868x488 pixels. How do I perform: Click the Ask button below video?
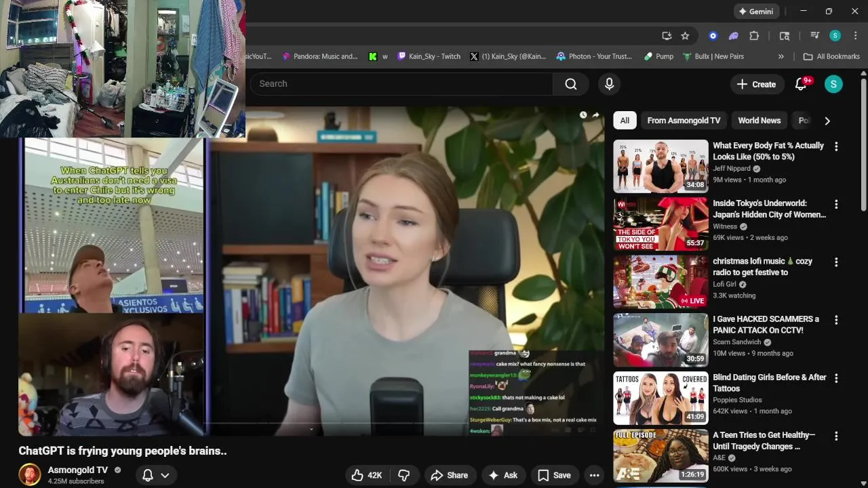(x=502, y=475)
